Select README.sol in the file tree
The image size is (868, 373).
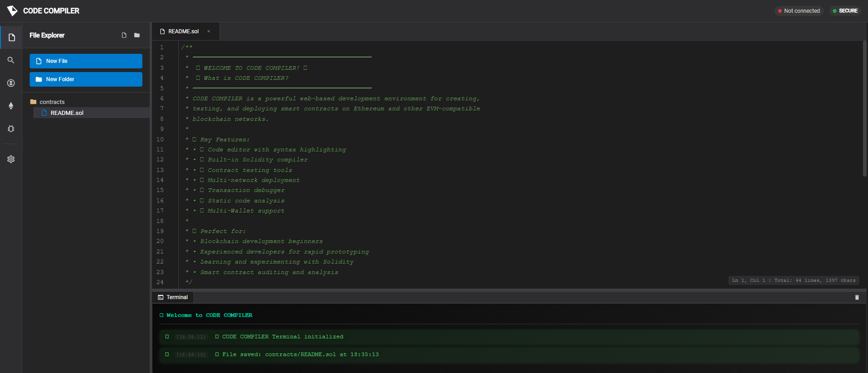point(91,113)
